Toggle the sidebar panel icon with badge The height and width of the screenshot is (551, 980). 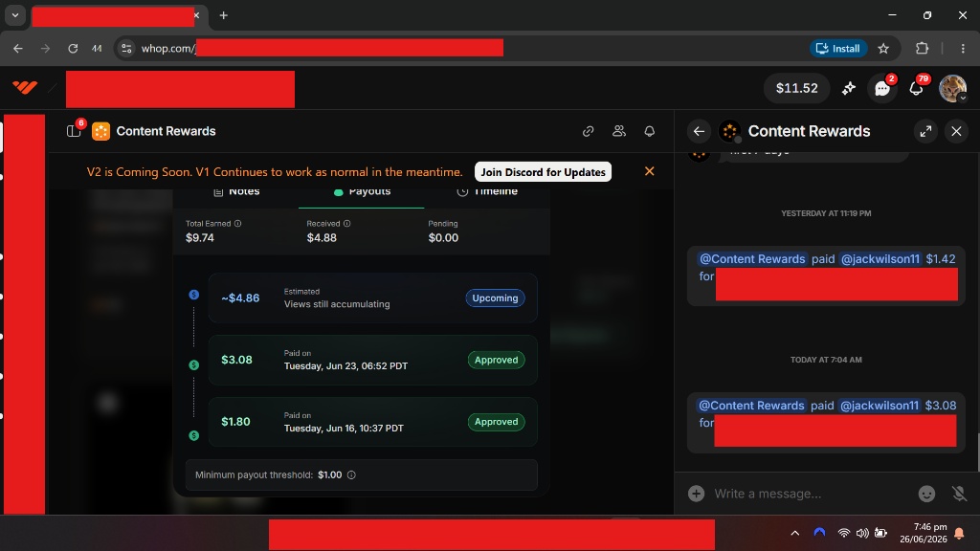[74, 130]
